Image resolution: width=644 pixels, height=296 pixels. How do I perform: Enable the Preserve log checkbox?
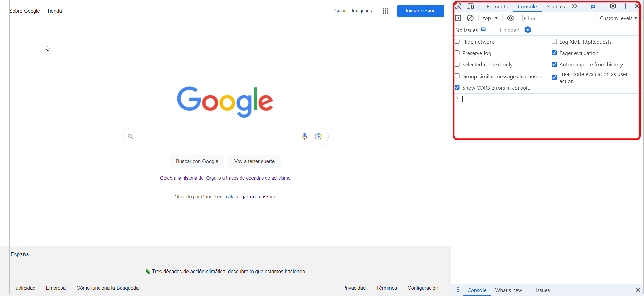point(457,53)
